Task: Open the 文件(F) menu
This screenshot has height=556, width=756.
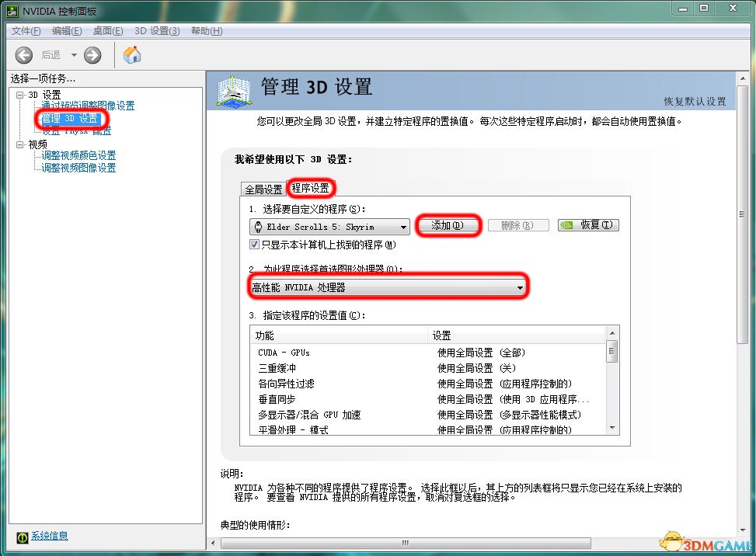Action: (x=26, y=31)
